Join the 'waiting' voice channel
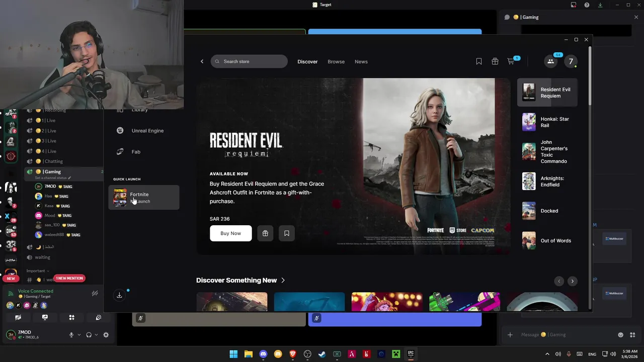 tap(42, 257)
